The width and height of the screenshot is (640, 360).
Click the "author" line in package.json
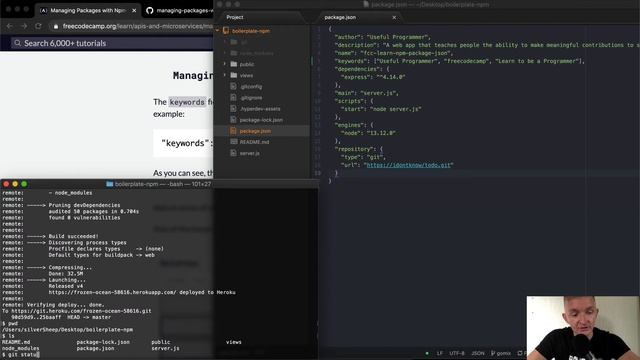tap(382, 37)
